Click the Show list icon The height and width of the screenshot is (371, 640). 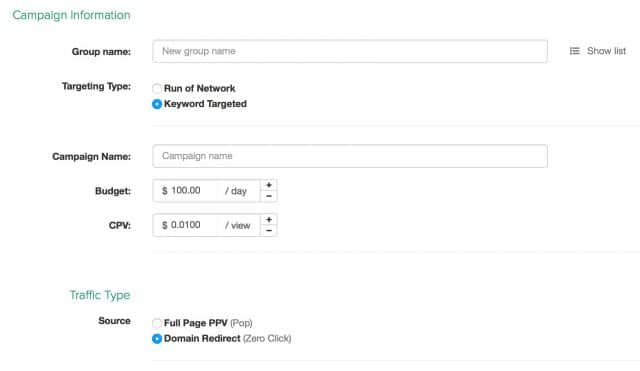[574, 51]
